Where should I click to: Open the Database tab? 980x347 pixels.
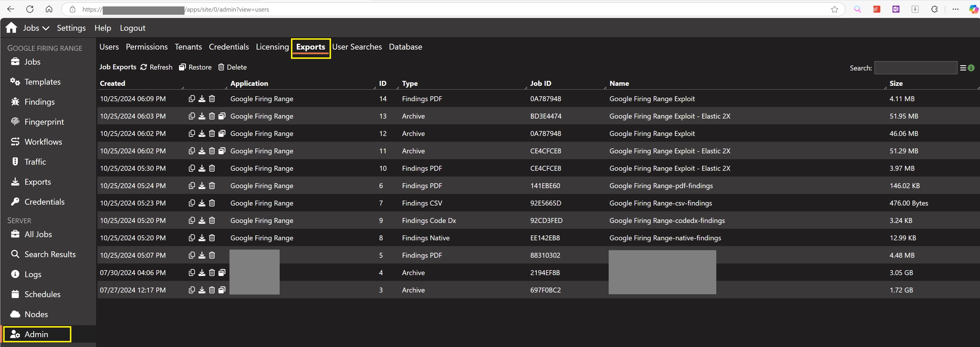coord(405,47)
